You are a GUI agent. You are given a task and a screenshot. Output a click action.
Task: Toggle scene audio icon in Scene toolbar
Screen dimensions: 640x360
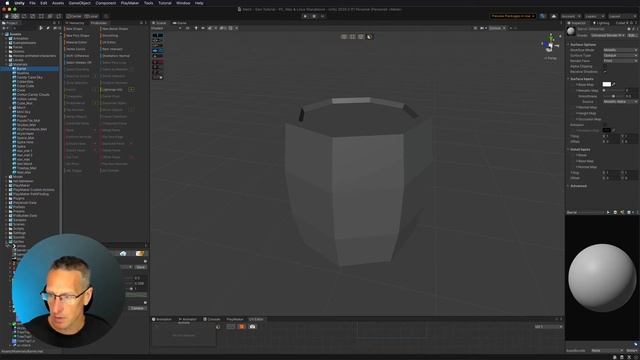pyautogui.click(x=203, y=28)
